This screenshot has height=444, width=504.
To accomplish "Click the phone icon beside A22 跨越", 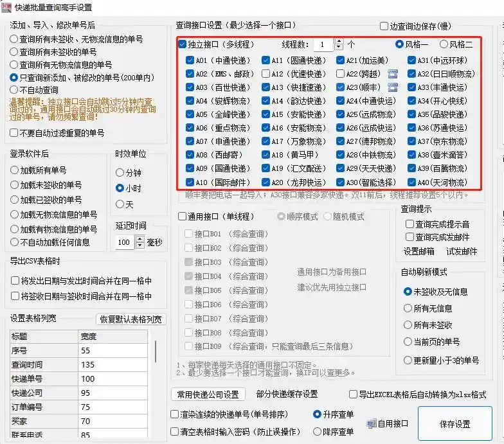I will [393, 74].
